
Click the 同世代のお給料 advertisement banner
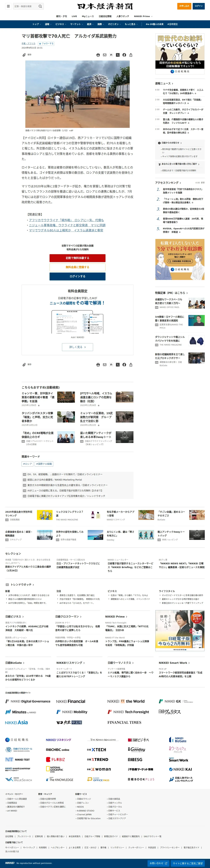pyautogui.click(x=180, y=54)
